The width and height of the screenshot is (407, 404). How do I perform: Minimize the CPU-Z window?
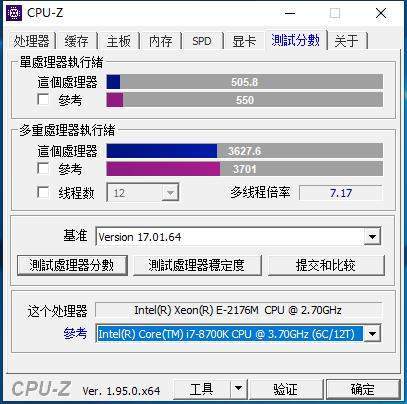point(290,13)
